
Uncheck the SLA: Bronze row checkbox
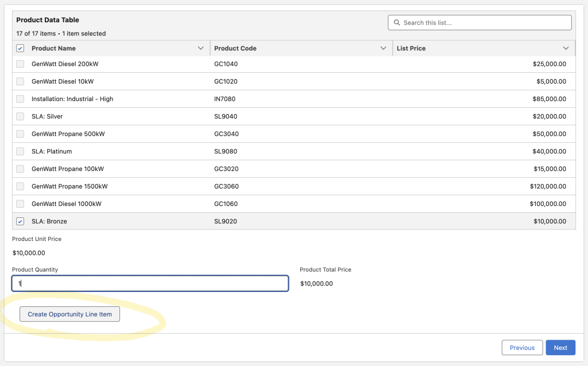coord(20,221)
